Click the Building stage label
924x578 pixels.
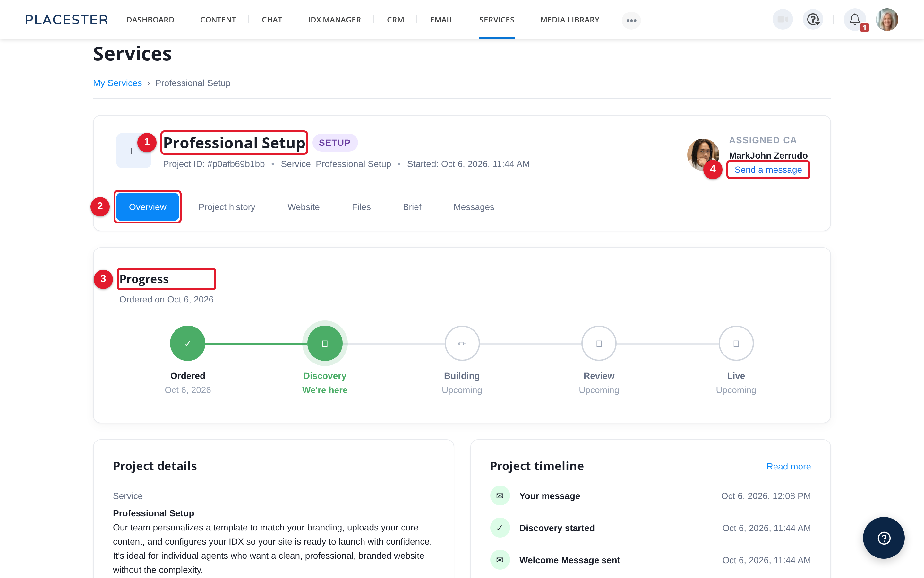pyautogui.click(x=462, y=376)
